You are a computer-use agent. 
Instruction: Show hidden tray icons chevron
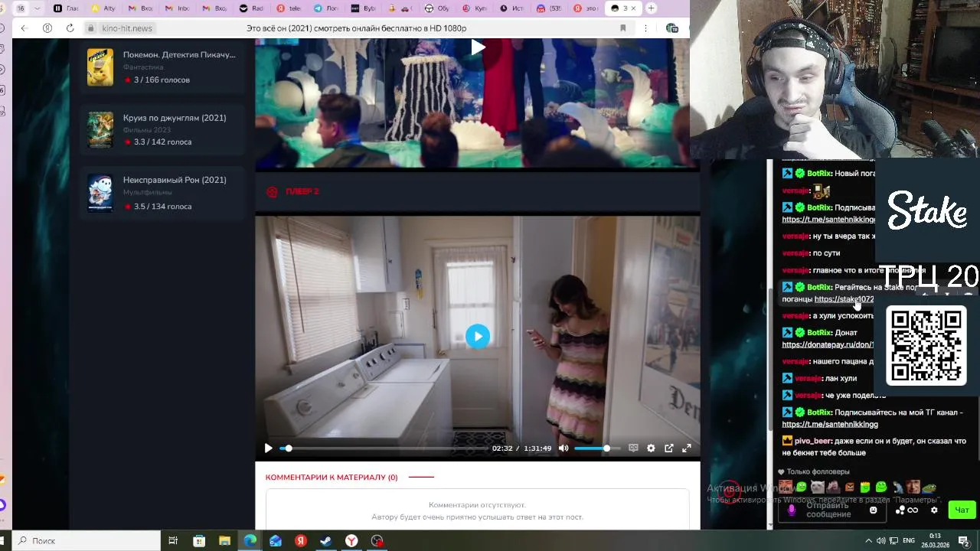[868, 541]
